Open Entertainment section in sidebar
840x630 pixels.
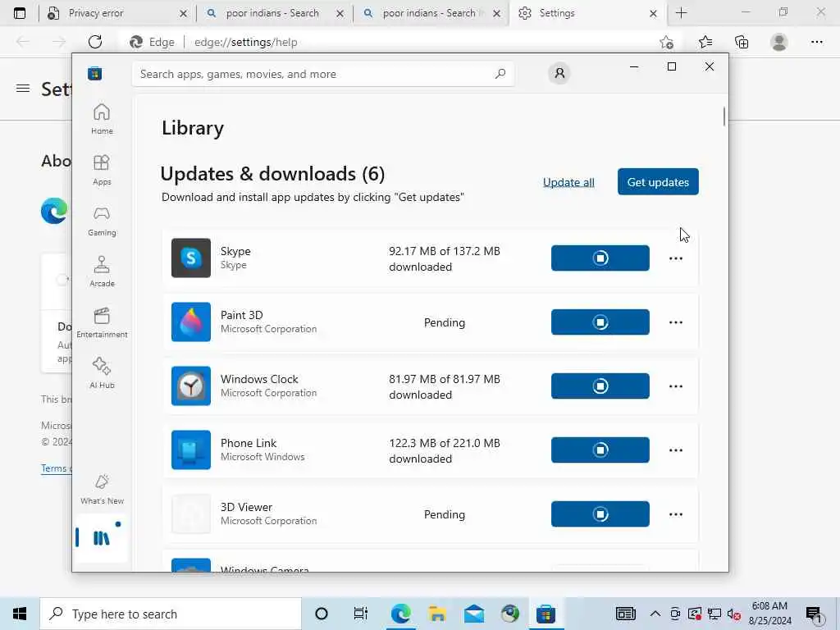coord(102,322)
